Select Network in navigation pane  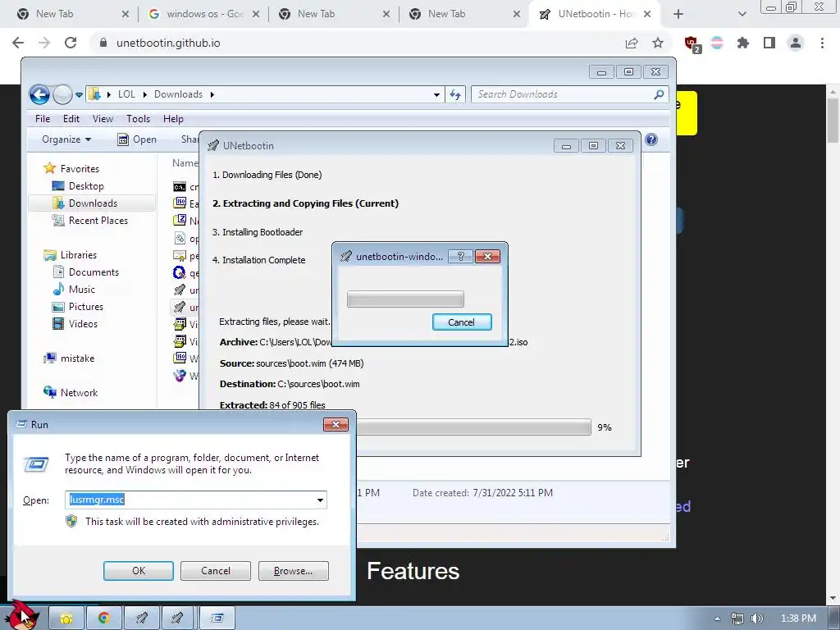[x=71, y=393]
